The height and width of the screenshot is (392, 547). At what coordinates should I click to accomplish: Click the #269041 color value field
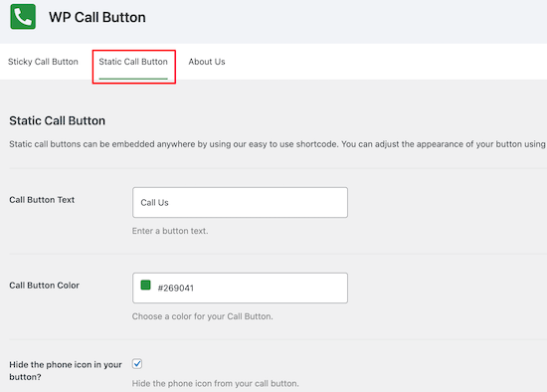(240, 288)
